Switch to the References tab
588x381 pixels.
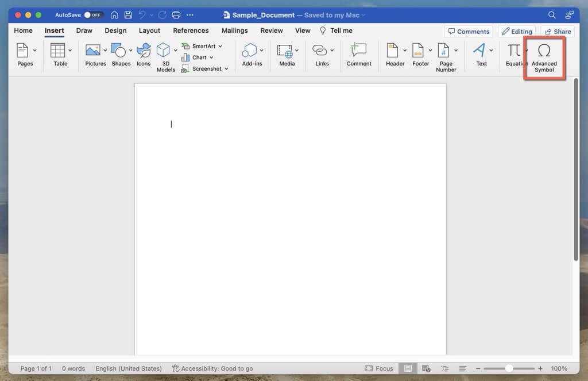[191, 31]
